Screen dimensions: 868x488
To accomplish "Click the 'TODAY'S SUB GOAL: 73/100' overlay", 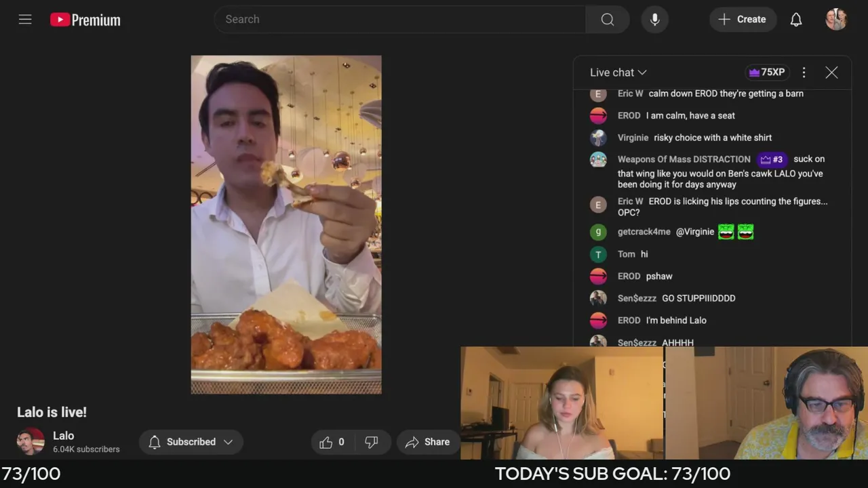I will (x=612, y=474).
